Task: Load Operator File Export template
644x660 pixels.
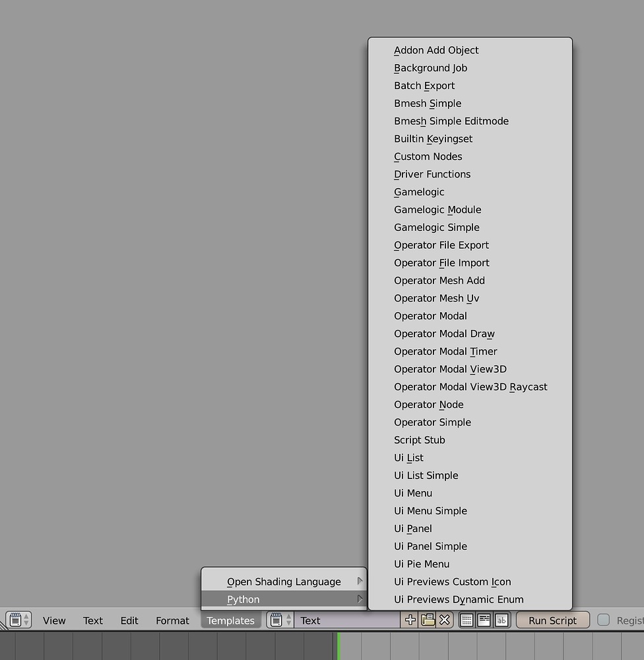Action: coord(470,245)
